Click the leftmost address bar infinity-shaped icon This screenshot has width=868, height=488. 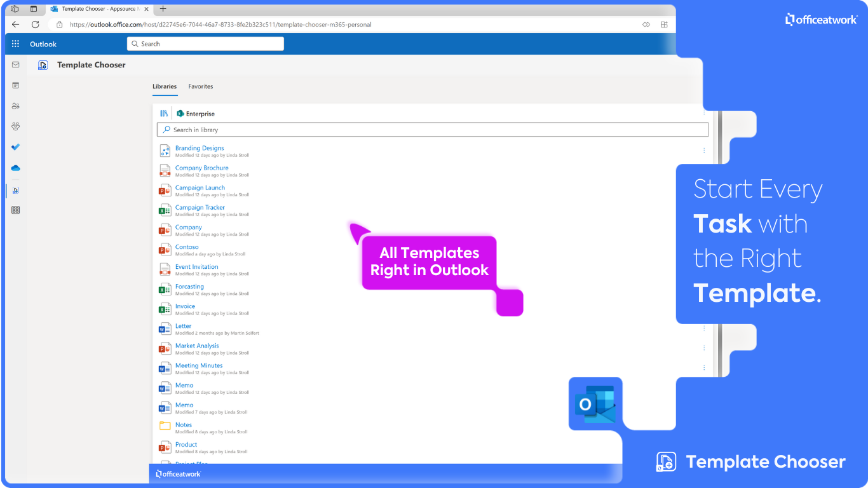click(646, 25)
